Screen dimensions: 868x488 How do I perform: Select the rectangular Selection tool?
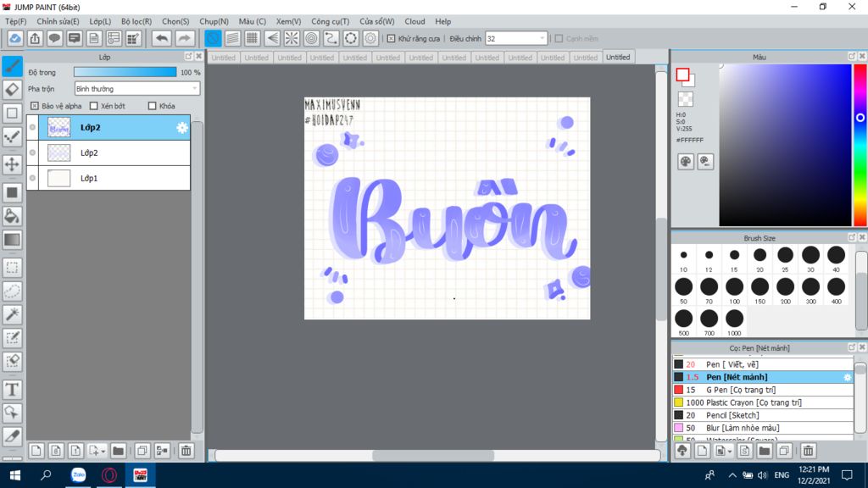(x=12, y=268)
